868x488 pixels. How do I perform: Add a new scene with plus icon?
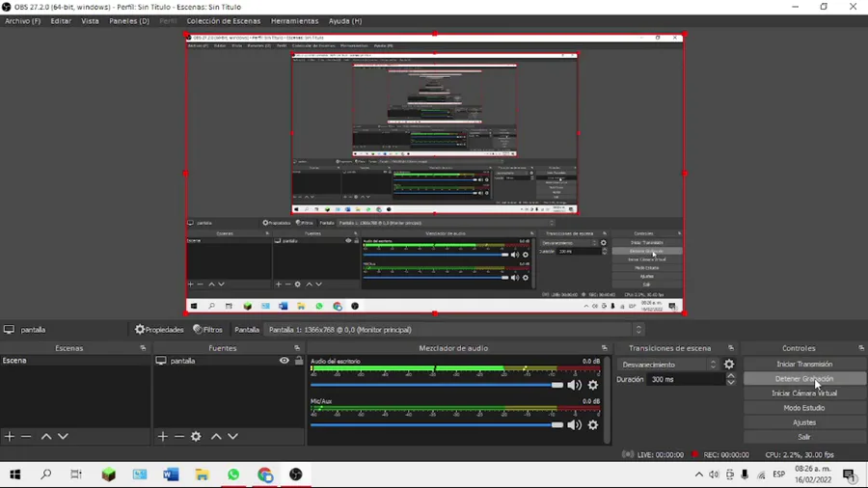(10, 437)
